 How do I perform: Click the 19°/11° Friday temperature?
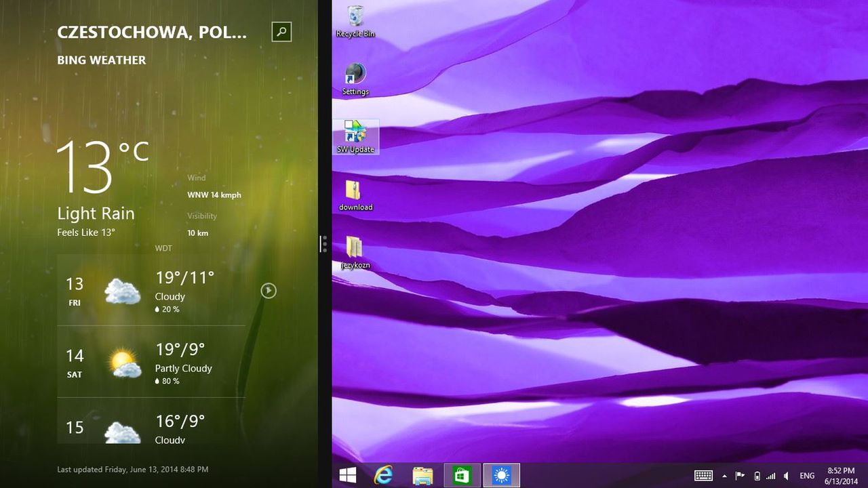click(185, 277)
